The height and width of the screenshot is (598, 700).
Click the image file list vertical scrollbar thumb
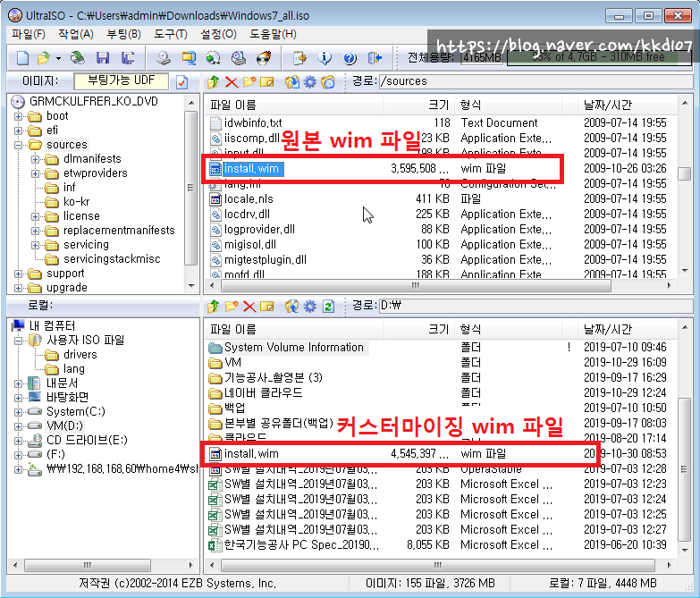pos(685,173)
